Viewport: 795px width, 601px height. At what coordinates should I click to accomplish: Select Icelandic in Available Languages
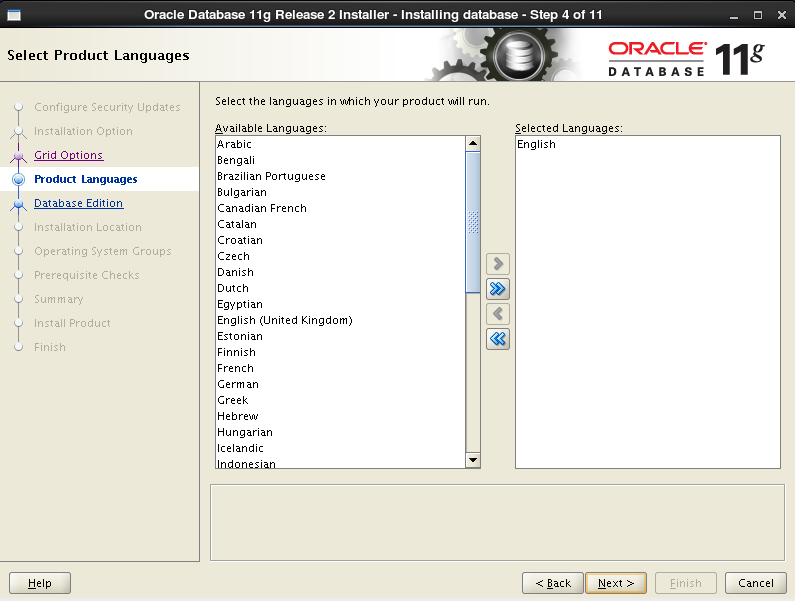coord(340,448)
